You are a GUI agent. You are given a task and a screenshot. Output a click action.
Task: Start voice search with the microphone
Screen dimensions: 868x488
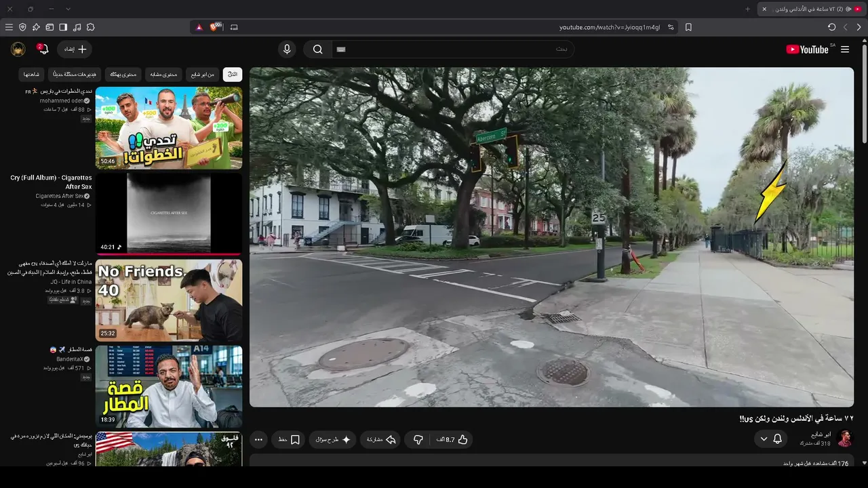click(287, 49)
